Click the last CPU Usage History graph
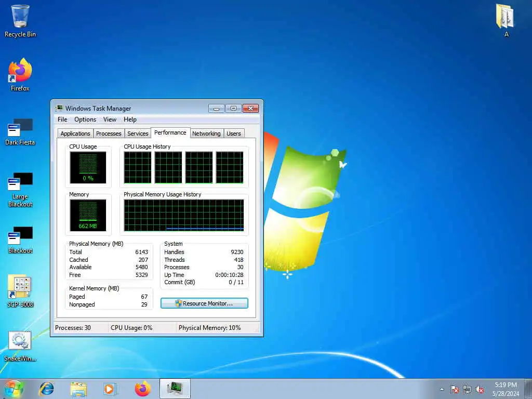The width and height of the screenshot is (532, 399). click(230, 168)
